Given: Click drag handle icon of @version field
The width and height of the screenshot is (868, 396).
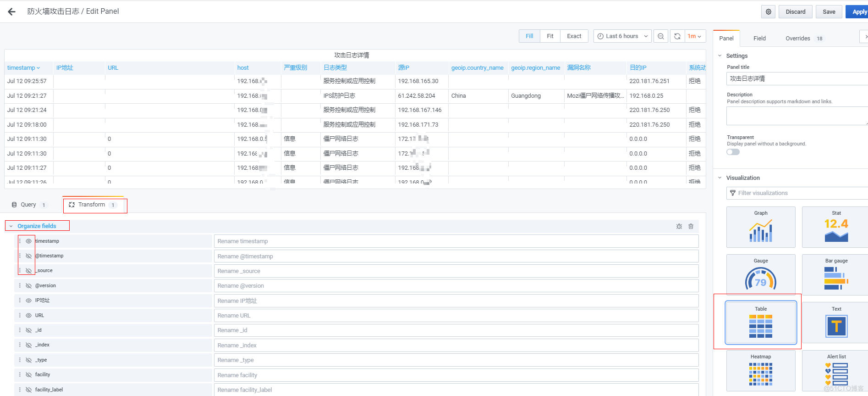Looking at the screenshot, I should 20,285.
